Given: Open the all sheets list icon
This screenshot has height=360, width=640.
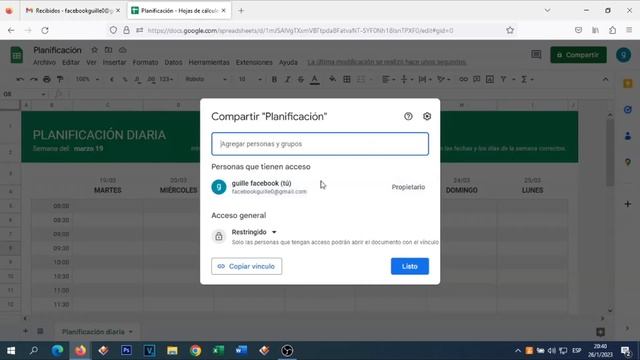Looking at the screenshot, I should (x=40, y=331).
